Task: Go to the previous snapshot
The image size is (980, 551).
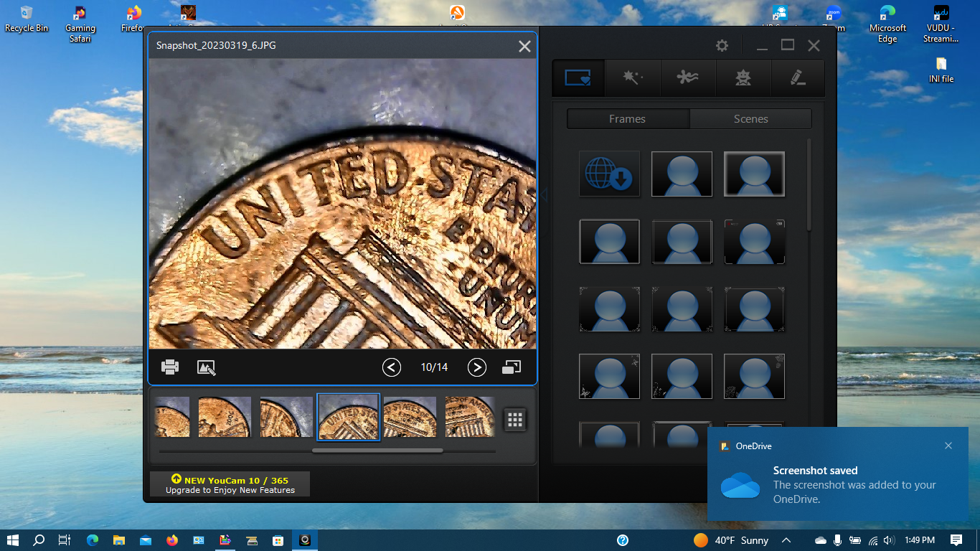Action: click(391, 367)
